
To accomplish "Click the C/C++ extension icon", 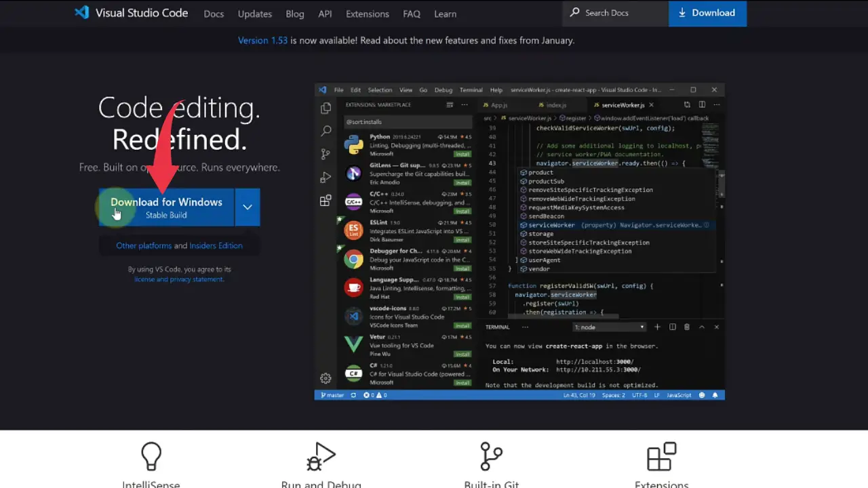I will click(353, 202).
